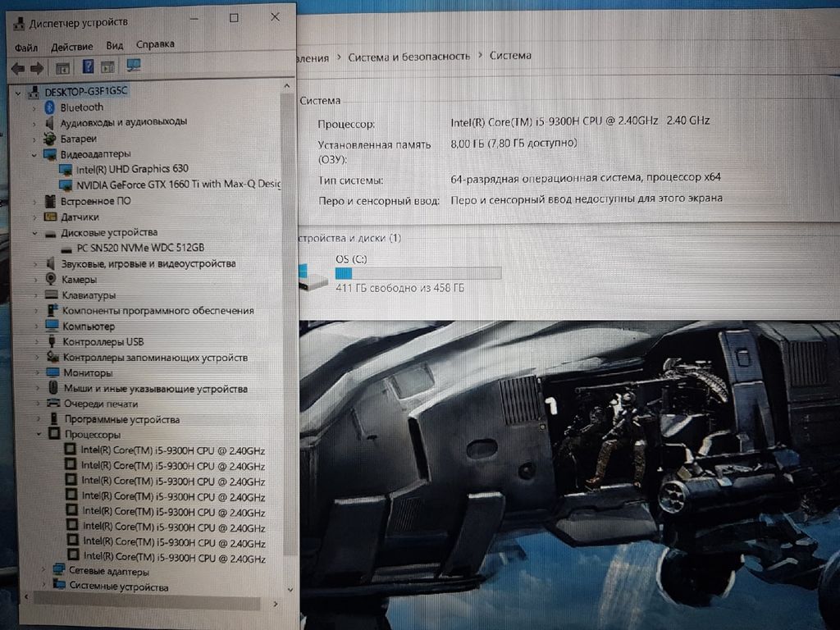Select PC SN520 NVMe WDC 512GB disk
This screenshot has height=630, width=840.
140,248
